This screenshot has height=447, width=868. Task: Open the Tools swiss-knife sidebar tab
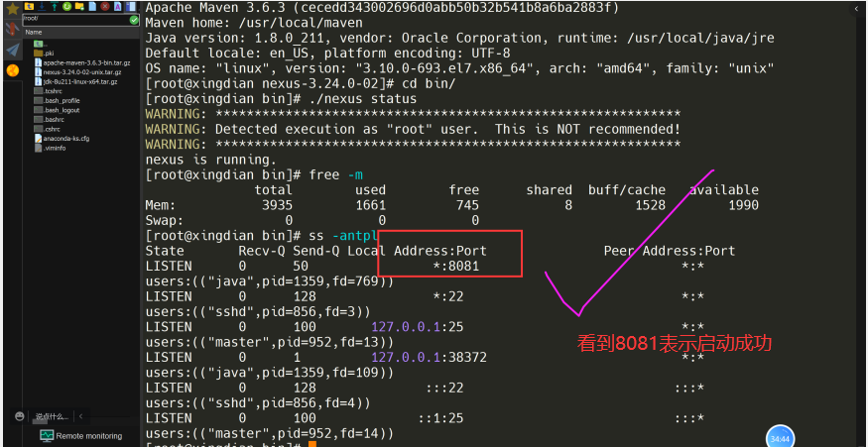pyautogui.click(x=12, y=30)
